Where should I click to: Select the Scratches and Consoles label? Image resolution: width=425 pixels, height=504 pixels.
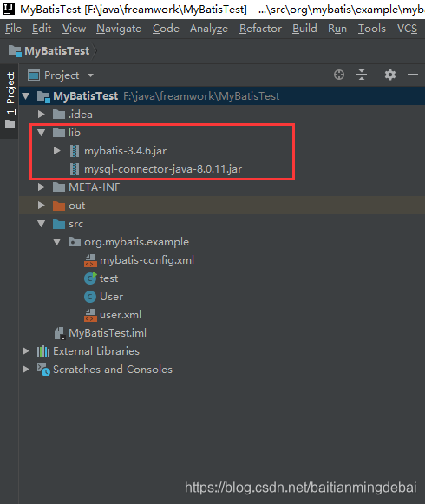click(113, 370)
